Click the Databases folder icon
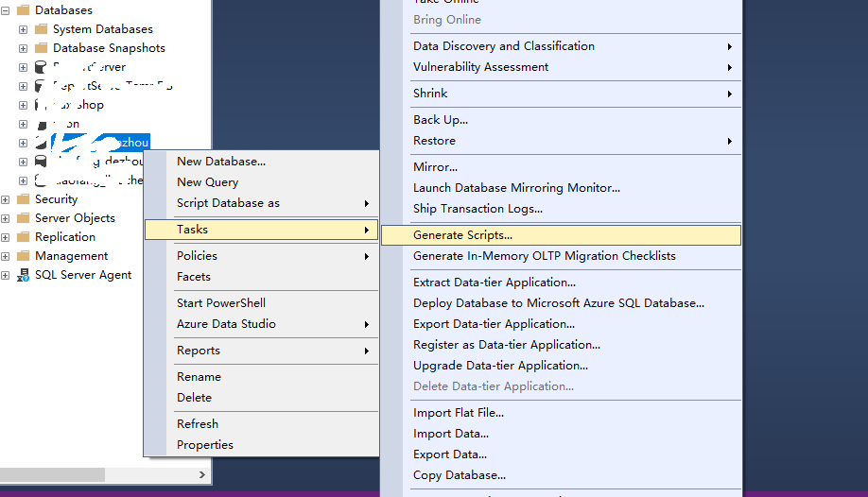868x497 pixels. (24, 10)
